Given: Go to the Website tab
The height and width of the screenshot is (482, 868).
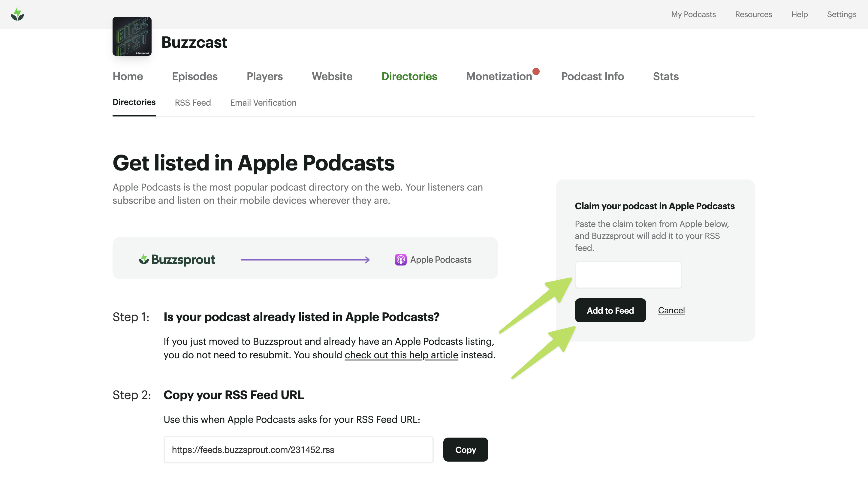Looking at the screenshot, I should tap(332, 77).
